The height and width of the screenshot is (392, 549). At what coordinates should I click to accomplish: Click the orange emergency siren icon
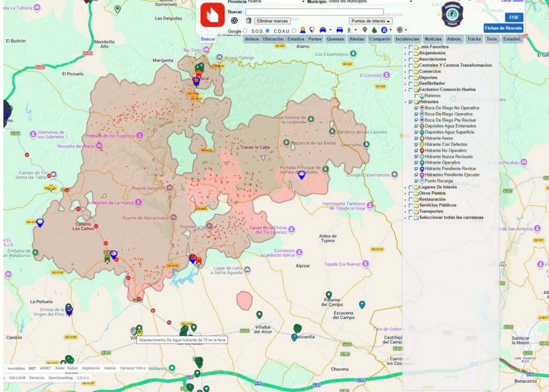[303, 30]
